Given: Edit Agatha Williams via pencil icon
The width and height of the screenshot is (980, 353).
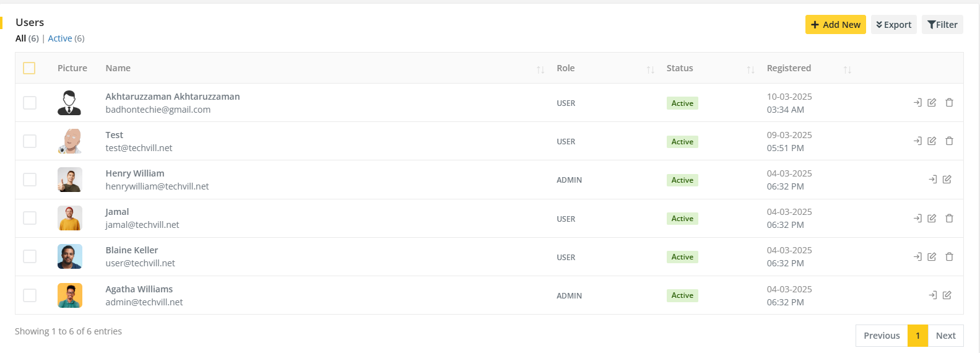Looking at the screenshot, I should [947, 295].
